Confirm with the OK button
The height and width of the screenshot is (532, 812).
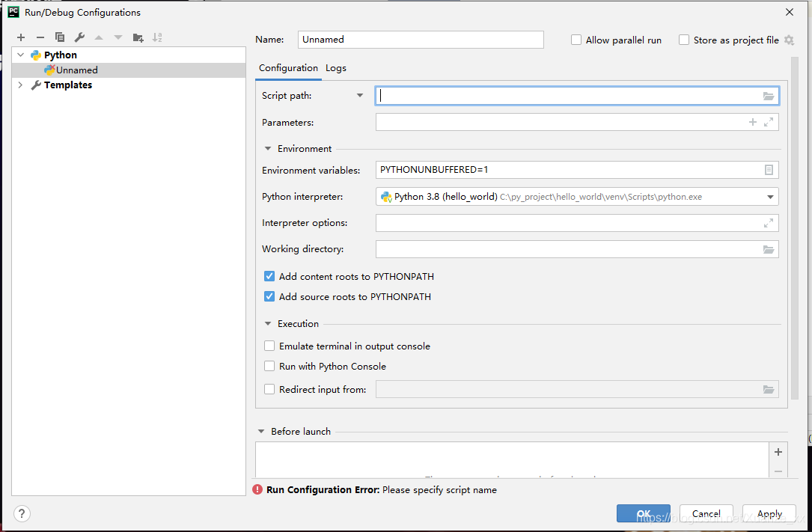(x=644, y=513)
